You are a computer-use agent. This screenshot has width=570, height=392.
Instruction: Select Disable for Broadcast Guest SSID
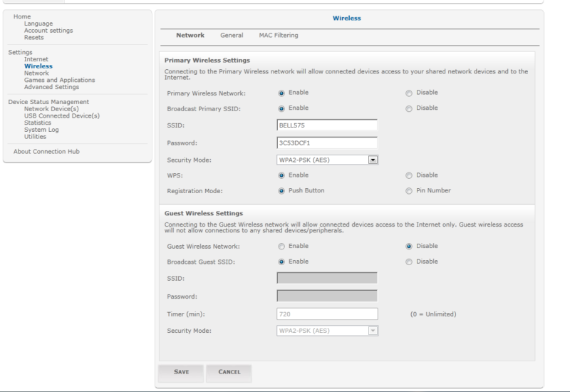(409, 262)
